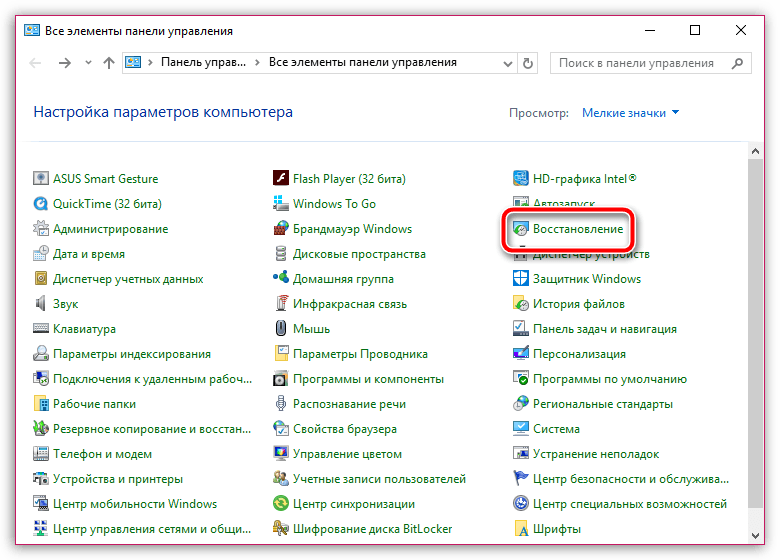
Task: Click the Телефон и модем icon
Action: (40, 453)
